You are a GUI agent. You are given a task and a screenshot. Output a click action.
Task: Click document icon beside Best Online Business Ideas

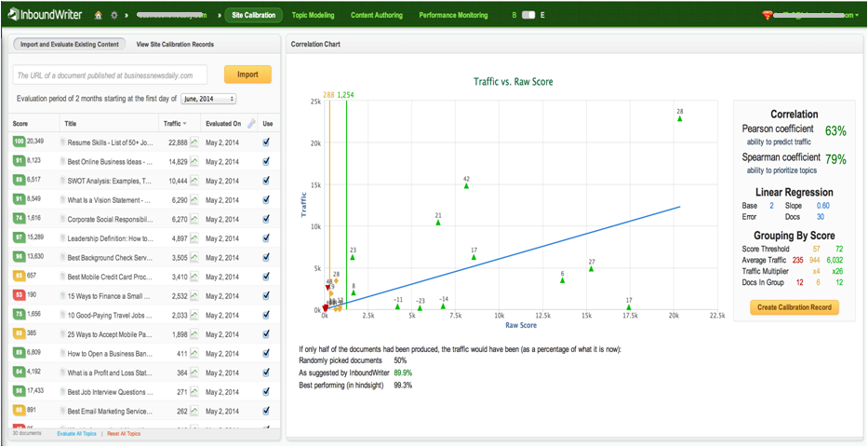pos(63,162)
